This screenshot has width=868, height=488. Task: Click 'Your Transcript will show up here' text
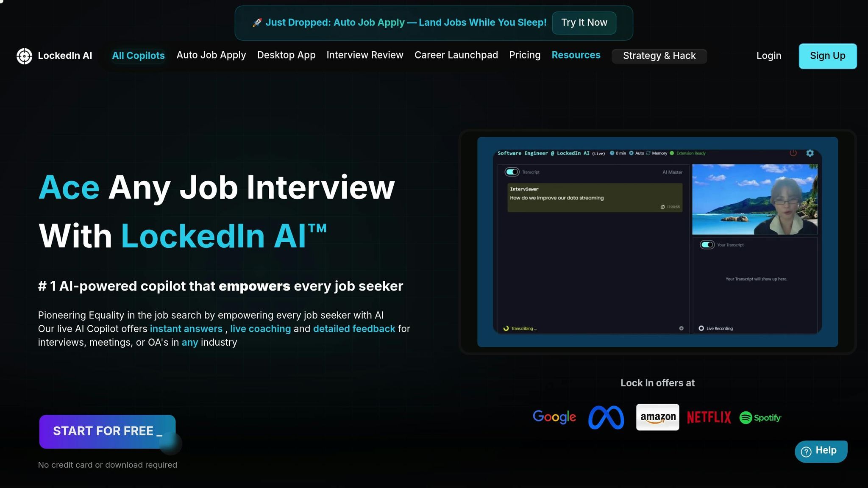click(756, 279)
